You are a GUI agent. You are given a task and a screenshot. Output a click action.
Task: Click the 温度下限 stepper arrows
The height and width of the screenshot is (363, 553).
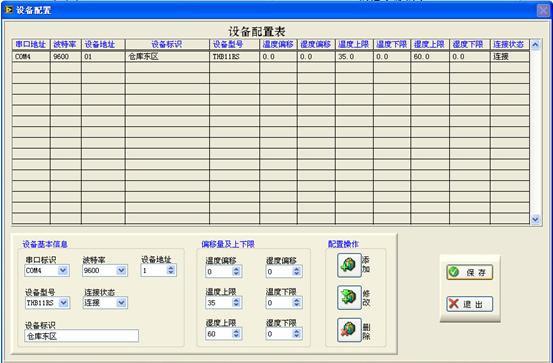[297, 302]
